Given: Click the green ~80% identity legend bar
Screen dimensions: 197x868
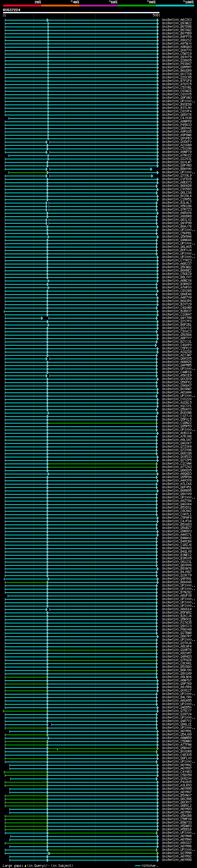Looking at the screenshot, I should [x=137, y=6].
